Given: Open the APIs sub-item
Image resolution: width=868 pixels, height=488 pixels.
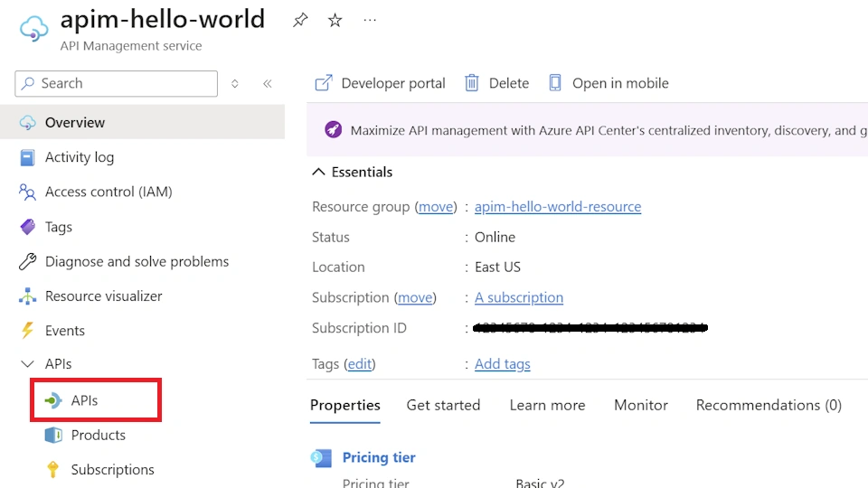Looking at the screenshot, I should [84, 400].
